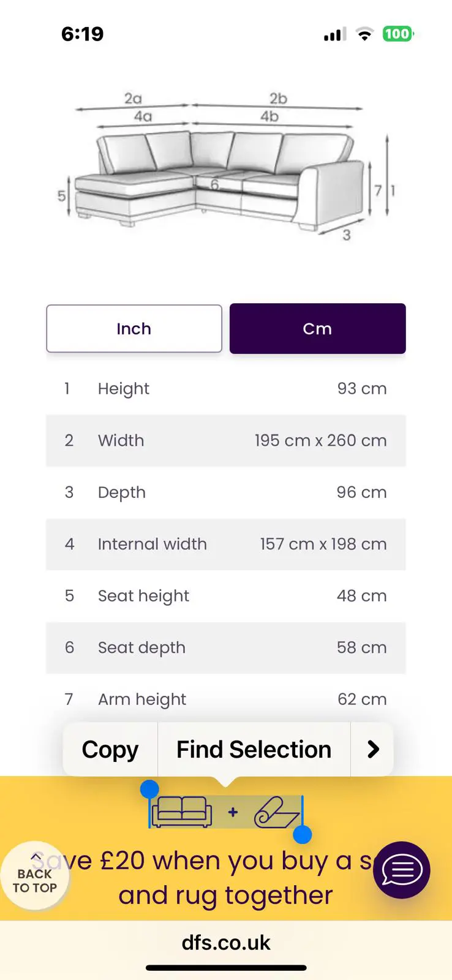
Task: Tap the Wi-Fi status icon
Action: pyautogui.click(x=364, y=34)
